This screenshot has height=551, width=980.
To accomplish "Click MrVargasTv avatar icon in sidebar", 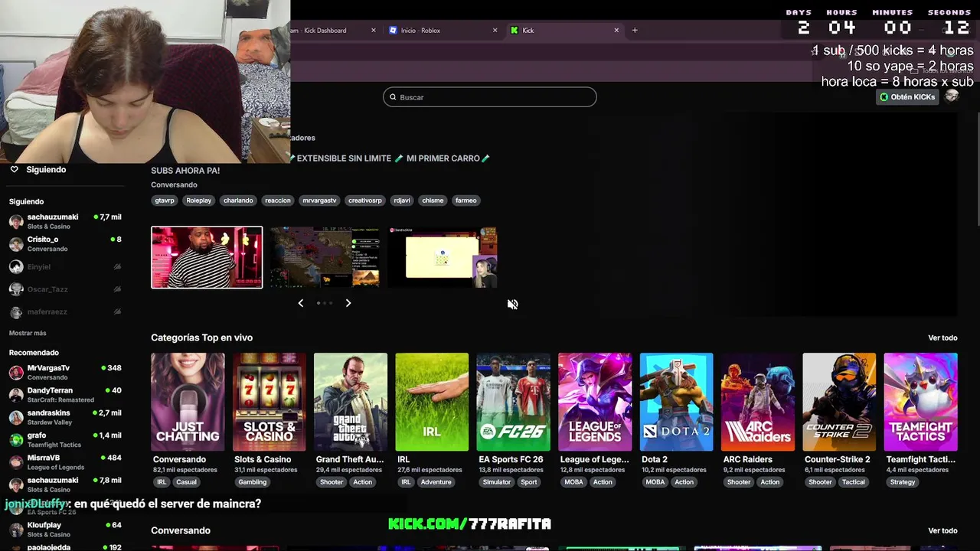I will (x=16, y=373).
